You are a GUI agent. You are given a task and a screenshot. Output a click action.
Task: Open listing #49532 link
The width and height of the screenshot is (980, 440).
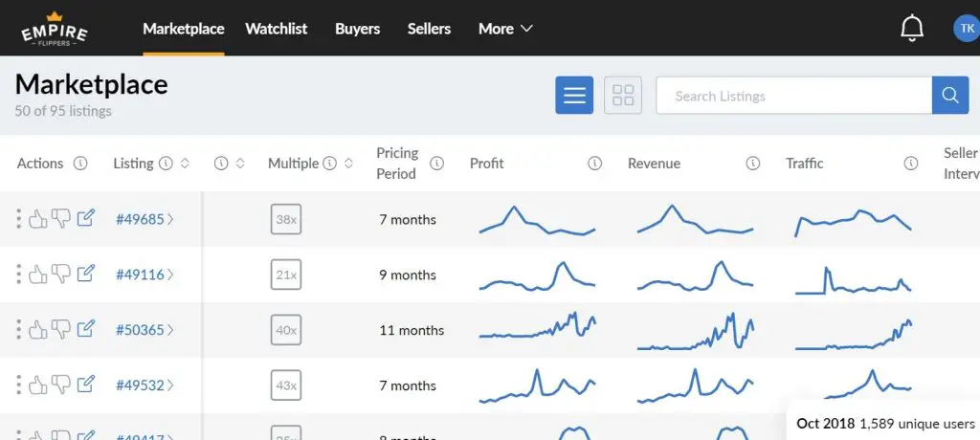[x=145, y=385]
